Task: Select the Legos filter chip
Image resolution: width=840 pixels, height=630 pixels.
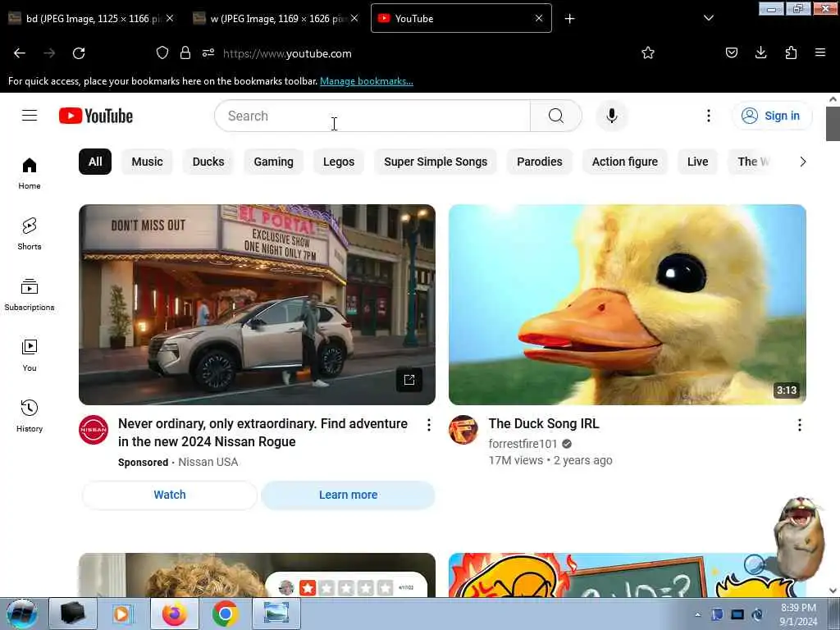Action: [x=339, y=162]
